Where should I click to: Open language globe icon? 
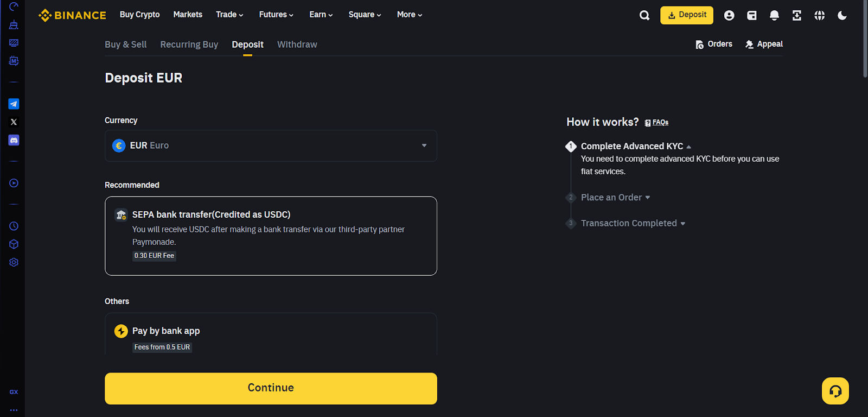pyautogui.click(x=819, y=15)
